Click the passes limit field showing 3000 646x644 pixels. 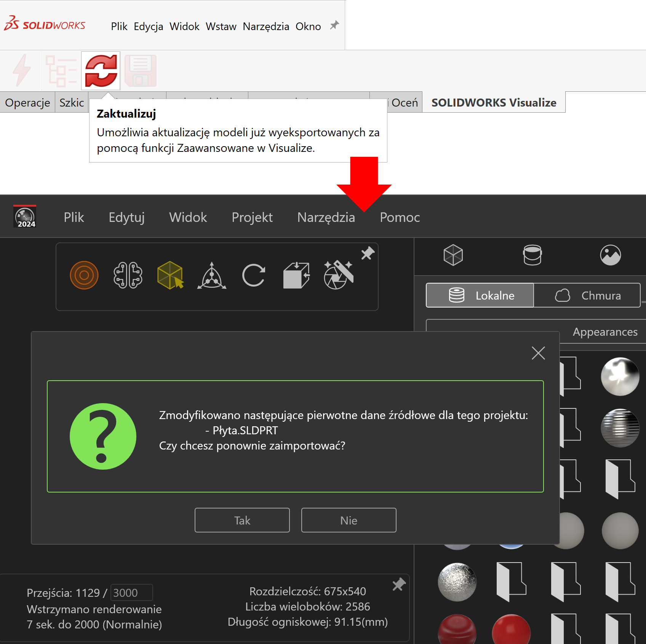131,593
